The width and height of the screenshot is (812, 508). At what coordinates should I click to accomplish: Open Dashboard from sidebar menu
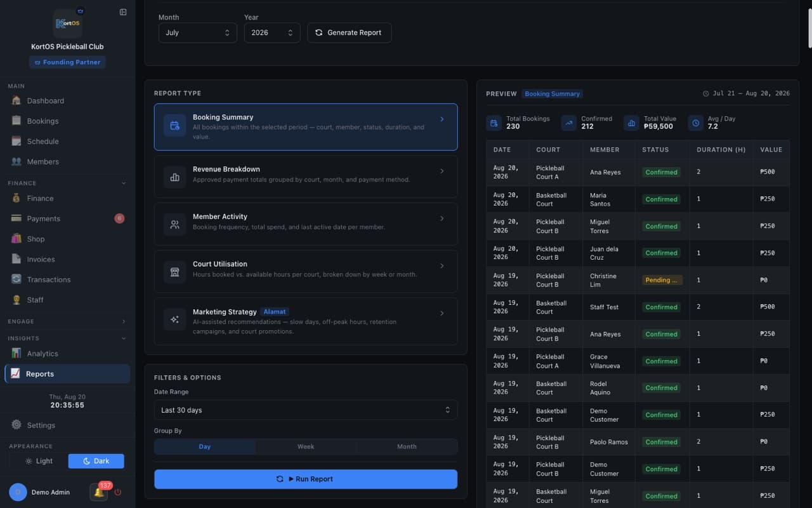(x=67, y=100)
